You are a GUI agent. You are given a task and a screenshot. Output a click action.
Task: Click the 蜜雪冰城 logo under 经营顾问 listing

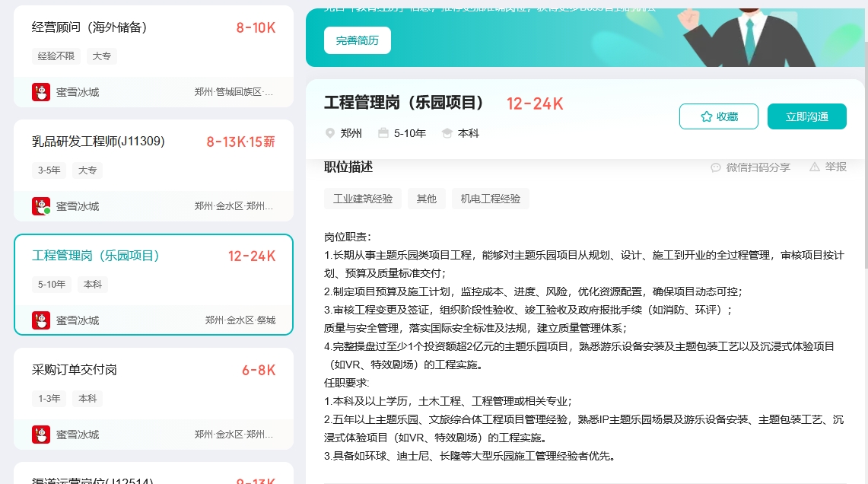[x=41, y=92]
